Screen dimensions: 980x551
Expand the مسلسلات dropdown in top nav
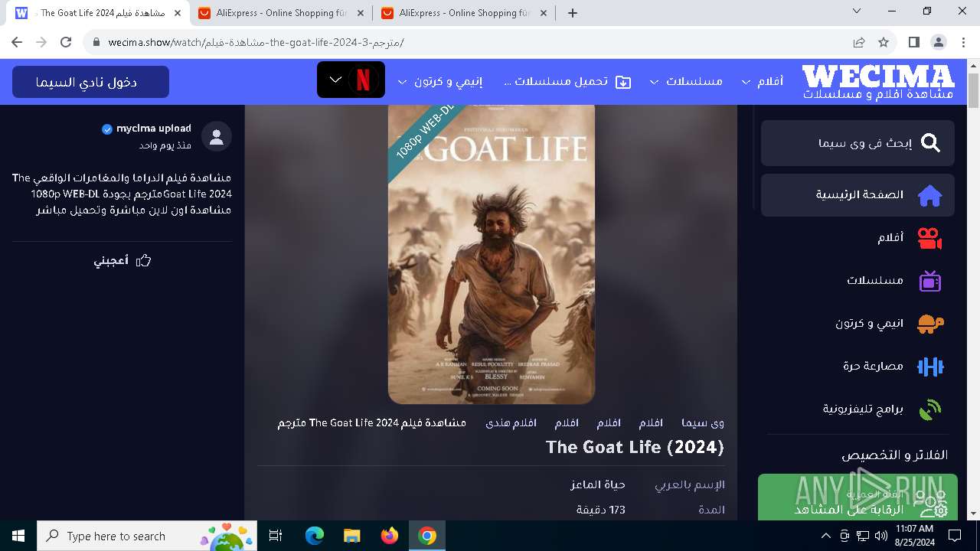point(654,82)
